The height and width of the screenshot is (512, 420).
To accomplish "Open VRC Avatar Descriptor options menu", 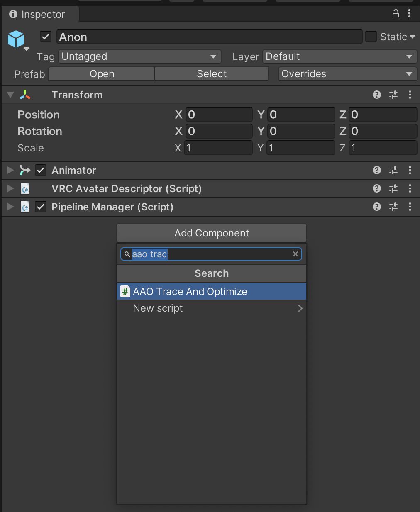I will pyautogui.click(x=410, y=188).
